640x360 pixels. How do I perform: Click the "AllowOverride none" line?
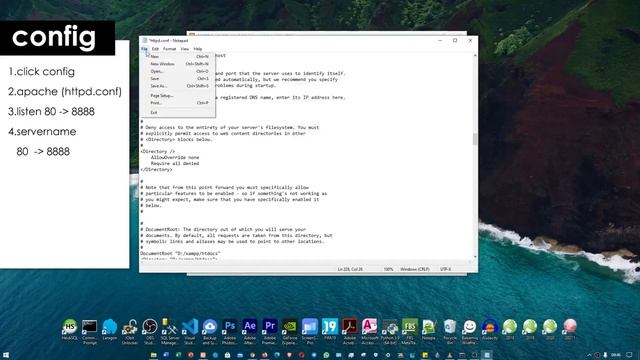(175, 157)
